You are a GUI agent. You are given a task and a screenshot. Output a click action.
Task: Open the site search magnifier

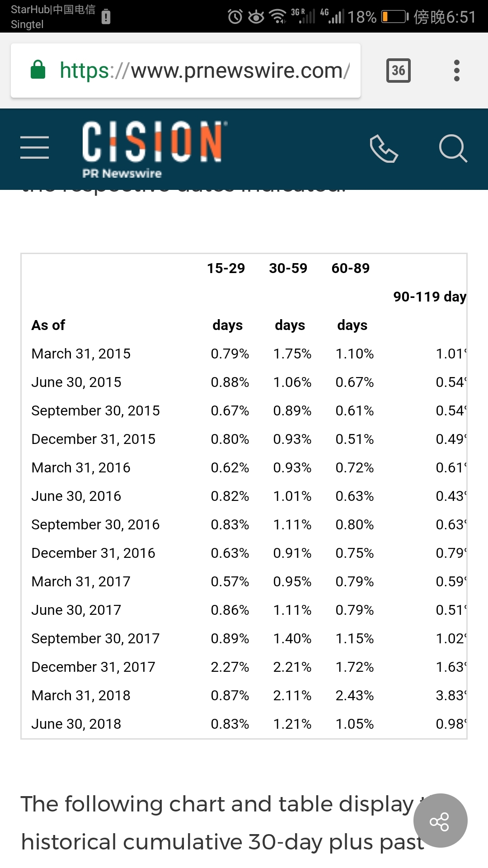tap(453, 148)
